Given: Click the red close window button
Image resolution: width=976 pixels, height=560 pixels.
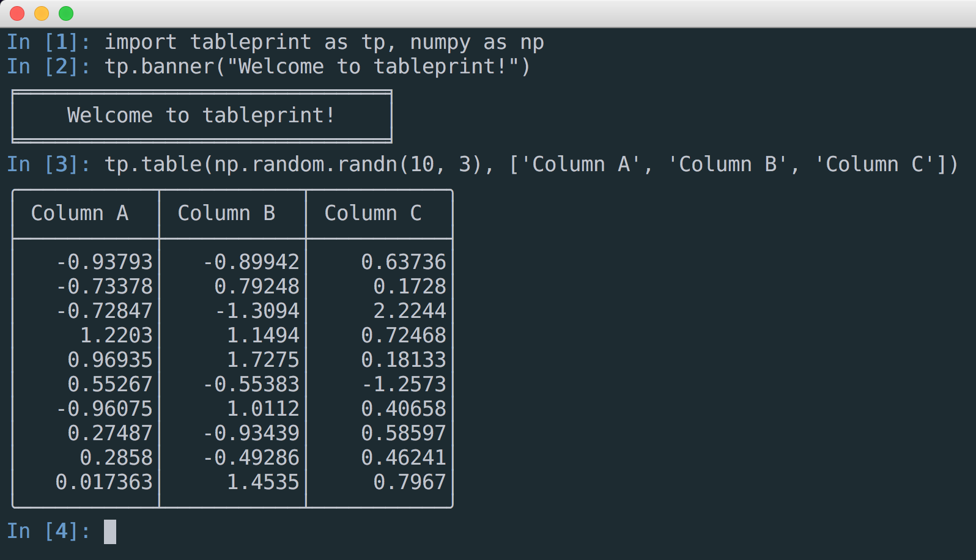Looking at the screenshot, I should pos(17,13).
